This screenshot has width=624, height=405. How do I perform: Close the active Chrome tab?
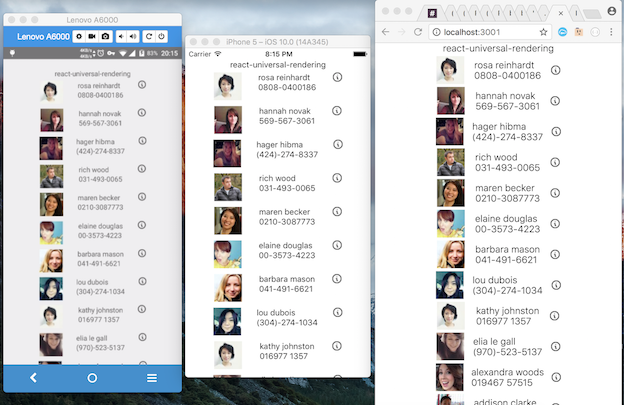pos(560,14)
